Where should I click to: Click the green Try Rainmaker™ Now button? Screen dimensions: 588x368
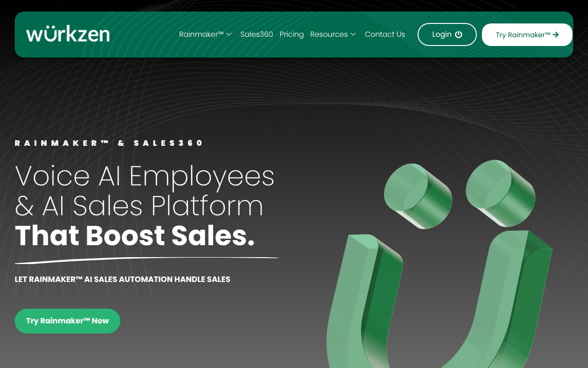pos(68,321)
